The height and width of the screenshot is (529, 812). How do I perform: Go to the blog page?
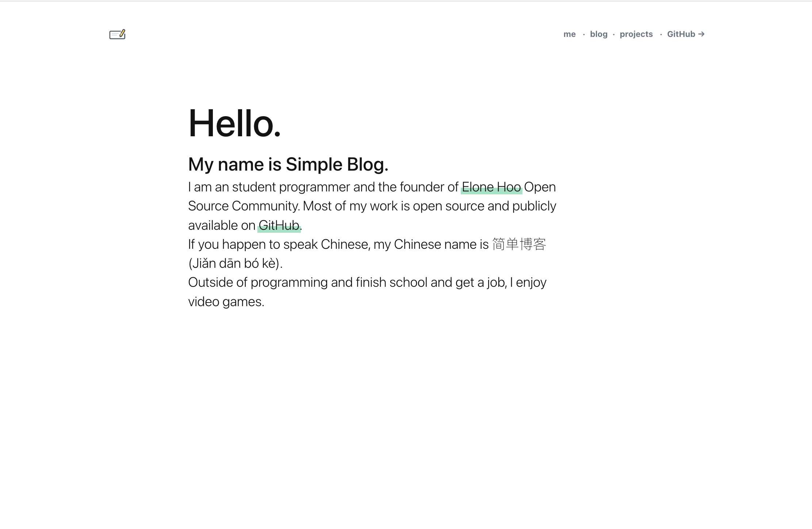598,34
